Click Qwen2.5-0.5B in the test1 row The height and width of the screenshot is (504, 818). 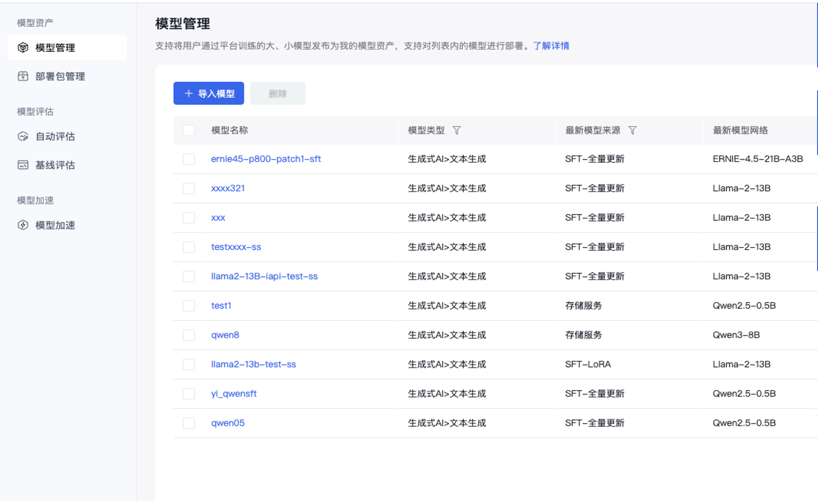[744, 306]
